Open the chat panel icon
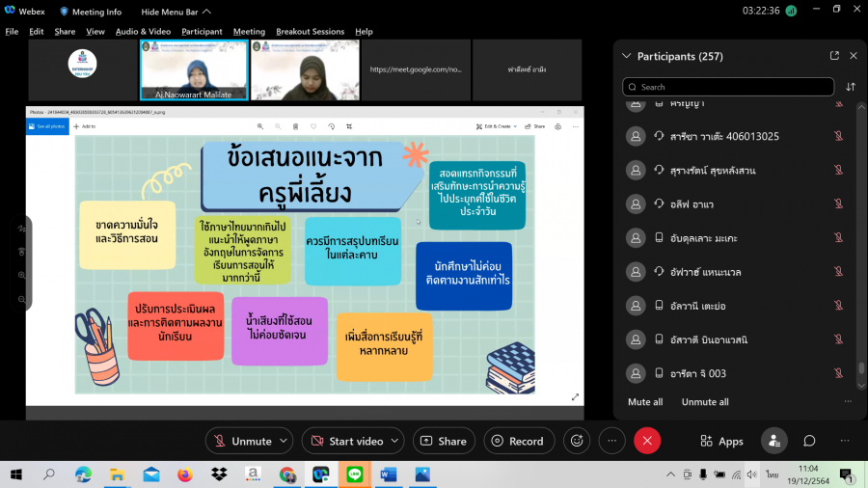 point(809,441)
